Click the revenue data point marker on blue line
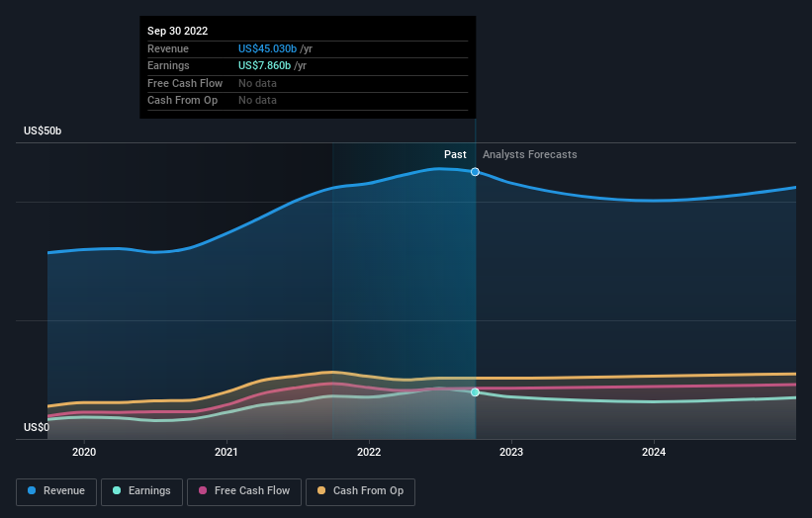Screen dimensions: 812x518 point(475,172)
